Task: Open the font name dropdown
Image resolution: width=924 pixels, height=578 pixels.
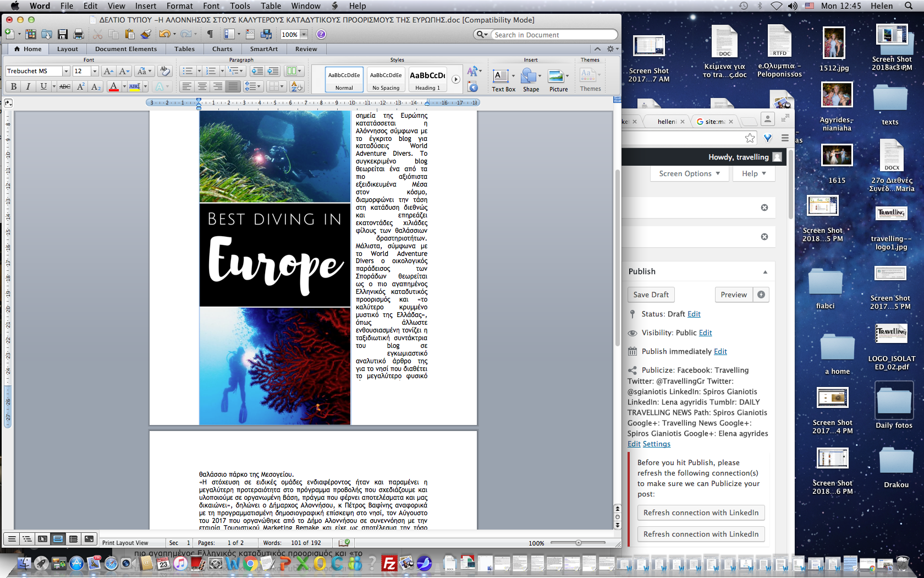Action: [x=66, y=71]
